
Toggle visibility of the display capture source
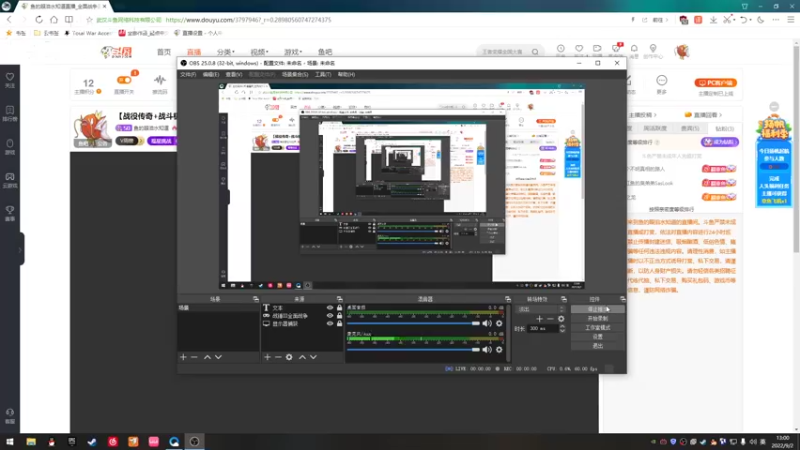[x=330, y=323]
